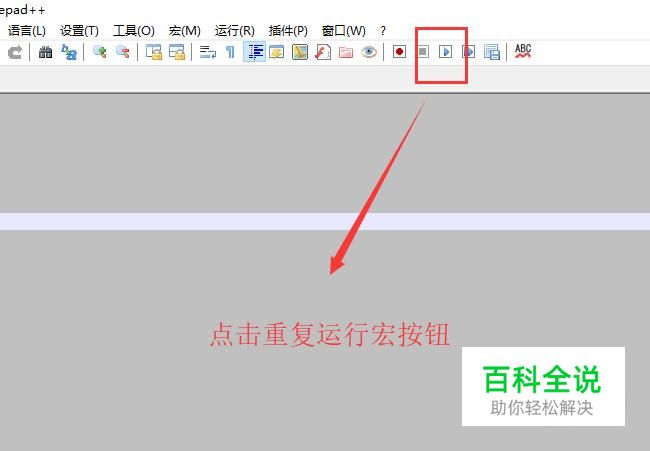
Task: Toggle synchronize horizontal scrolling icon
Action: 177,52
